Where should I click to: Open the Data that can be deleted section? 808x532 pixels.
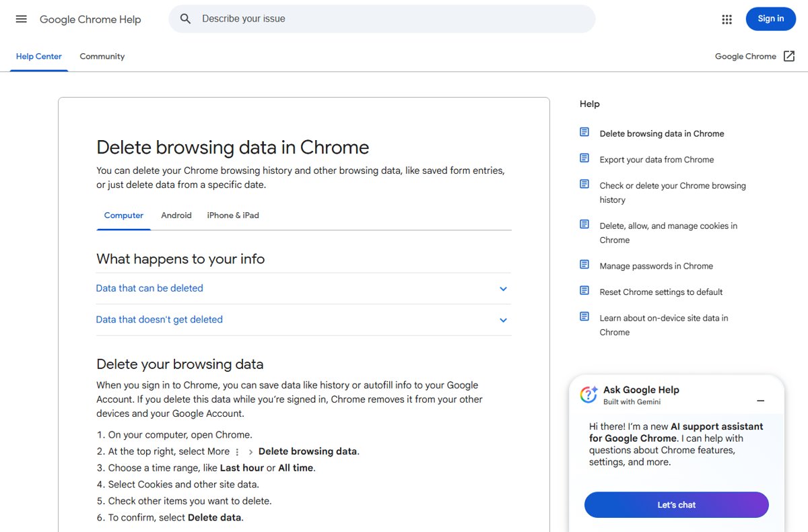tap(304, 288)
